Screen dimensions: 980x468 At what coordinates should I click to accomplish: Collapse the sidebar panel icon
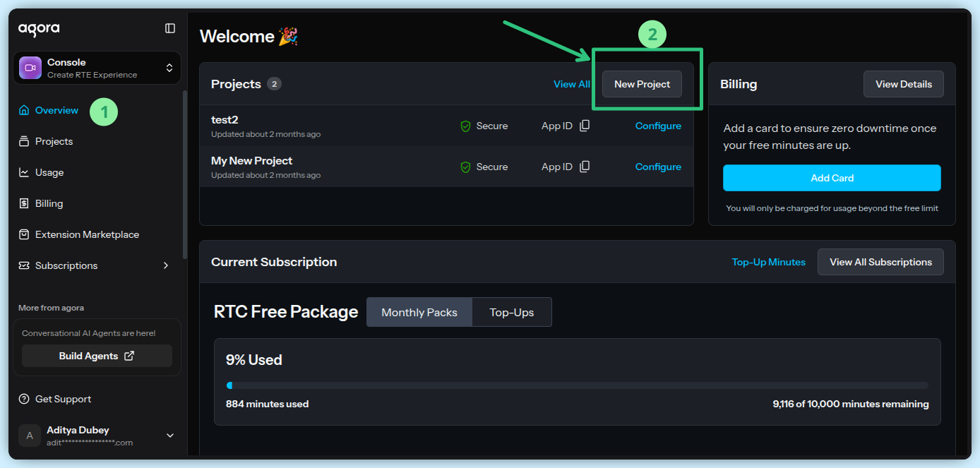coord(170,28)
